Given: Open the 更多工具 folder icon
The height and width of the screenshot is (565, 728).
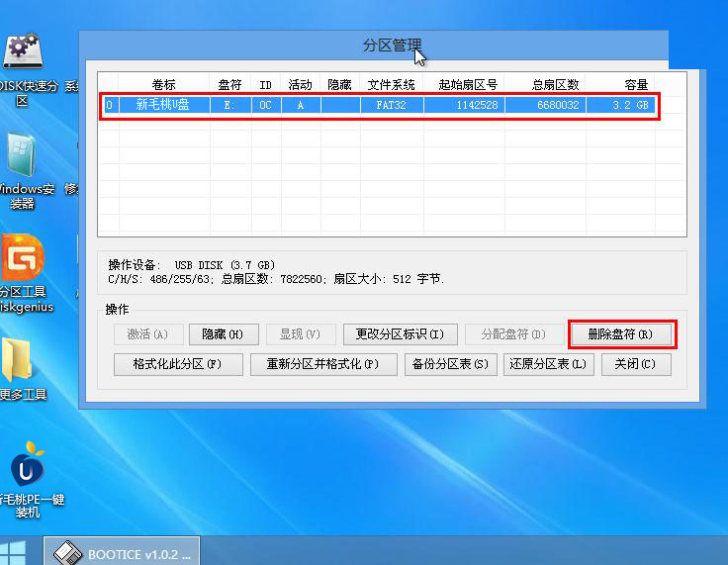Looking at the screenshot, I should pos(20,368).
